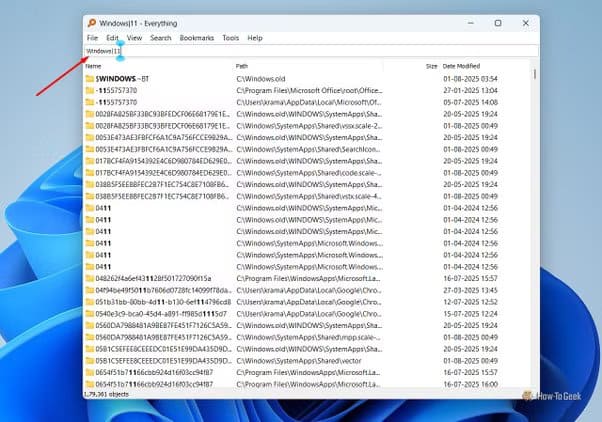Screen dimensions: 602x422
Task: Click the date '05-07-2025 14:08'
Action: (470, 102)
